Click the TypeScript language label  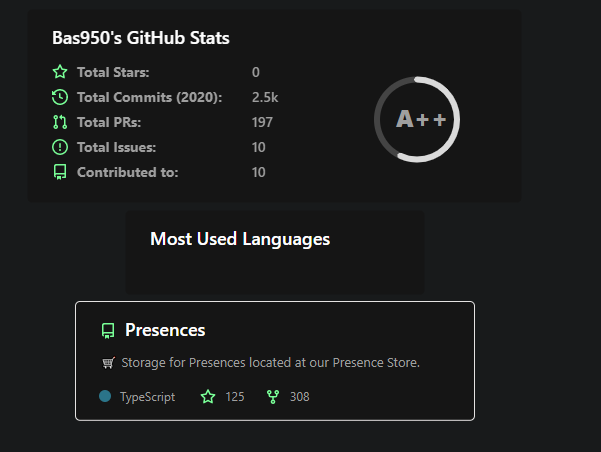pyautogui.click(x=148, y=397)
